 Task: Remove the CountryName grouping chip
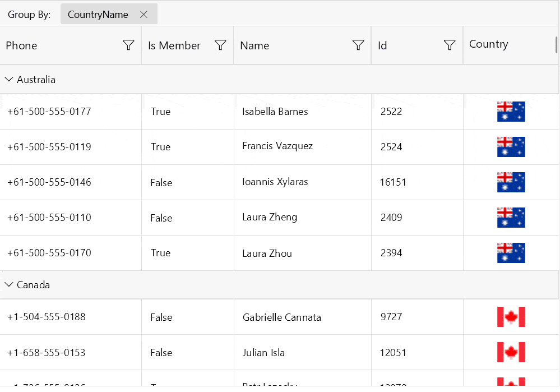(x=144, y=14)
